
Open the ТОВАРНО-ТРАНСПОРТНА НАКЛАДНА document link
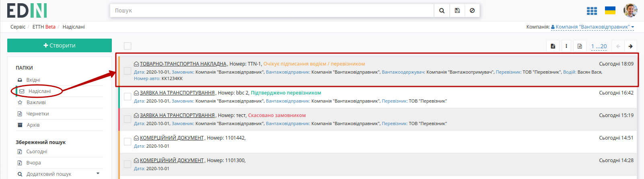click(x=183, y=64)
